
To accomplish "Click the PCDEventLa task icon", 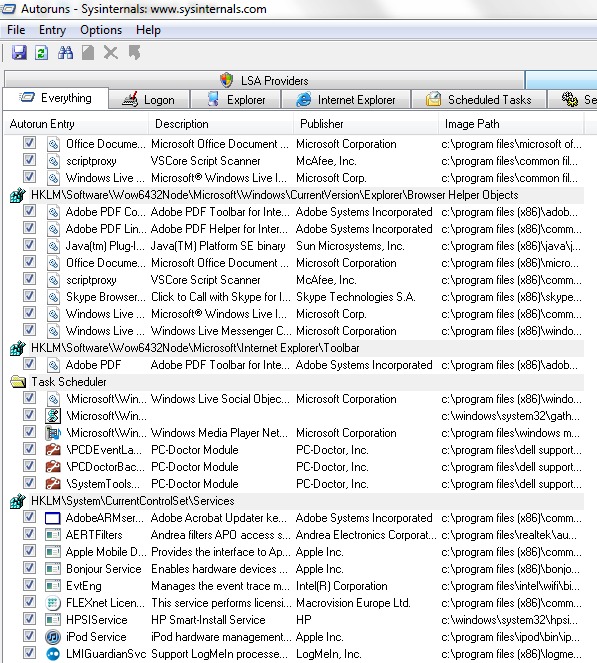I will [x=53, y=450].
